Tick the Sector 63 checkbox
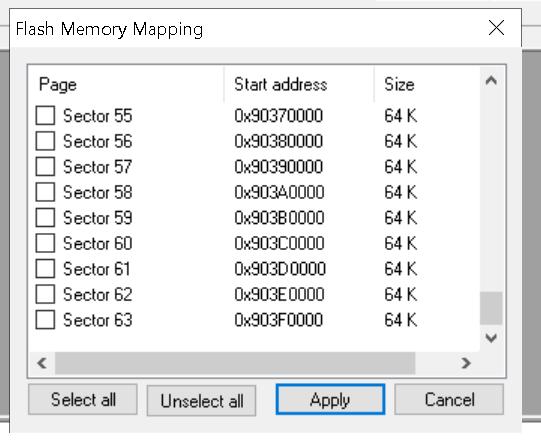The image size is (541, 443). click(x=45, y=319)
